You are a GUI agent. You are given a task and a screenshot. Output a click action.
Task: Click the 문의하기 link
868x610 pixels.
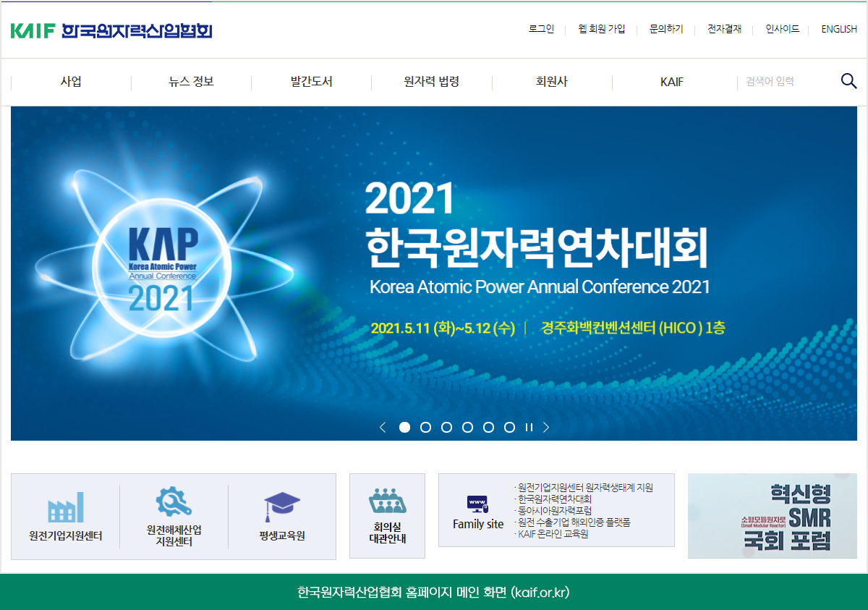pyautogui.click(x=666, y=30)
